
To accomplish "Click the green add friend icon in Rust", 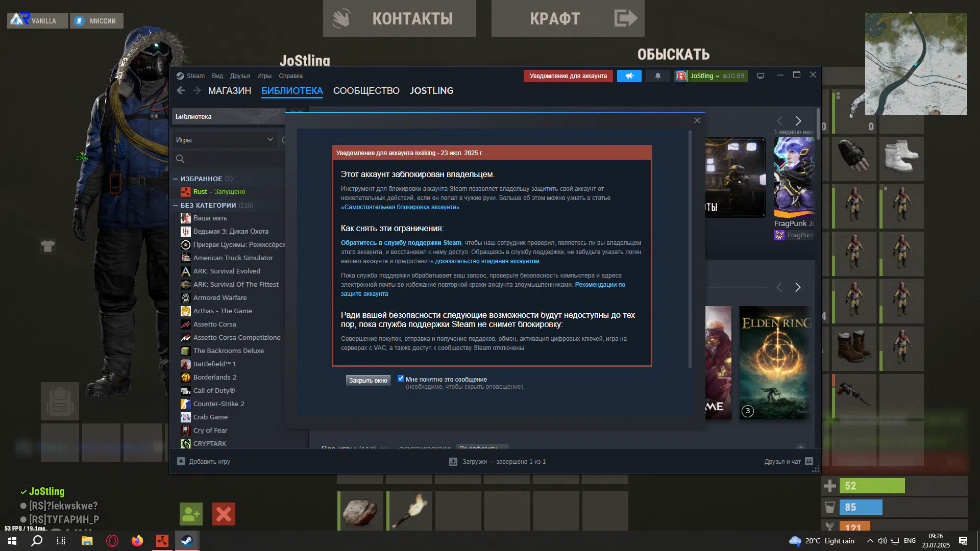I will (x=191, y=514).
